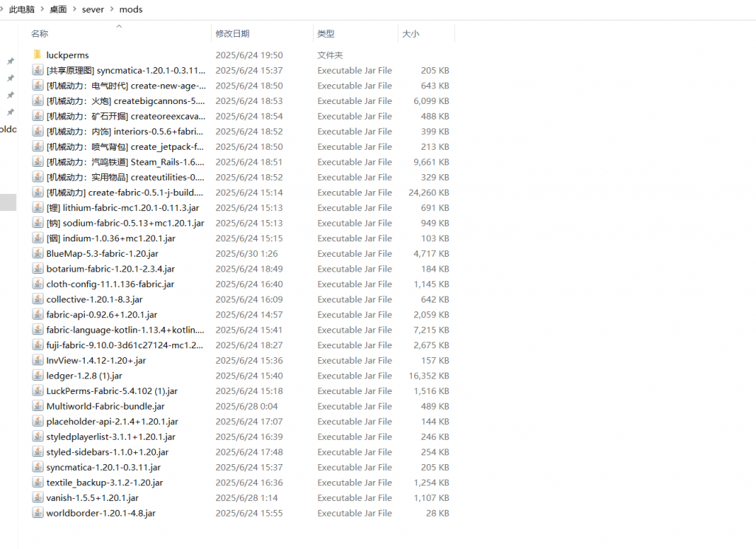Click the jar icon next to botarium-fabric-1.20.1-2.3.4.jar
756x549 pixels.
tap(38, 269)
